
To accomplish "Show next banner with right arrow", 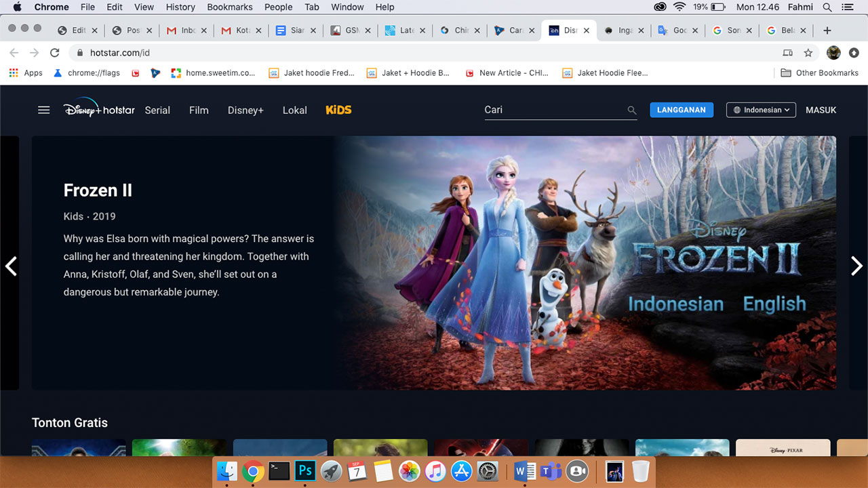I will [x=857, y=266].
